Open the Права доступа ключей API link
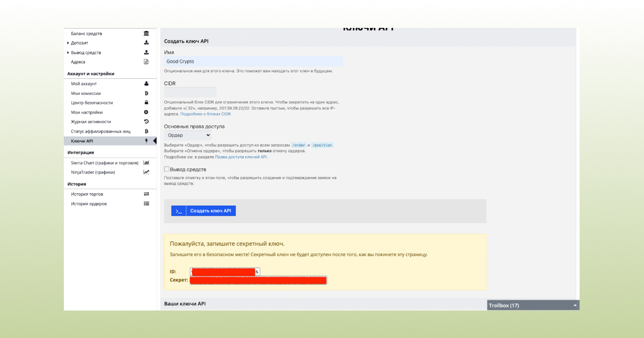644x338 pixels. pos(241,157)
